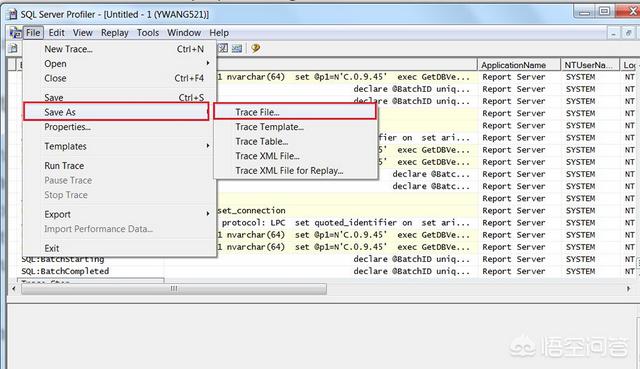The height and width of the screenshot is (369, 640).
Task: Select Trace XML File... submenu option
Action: coord(296,156)
